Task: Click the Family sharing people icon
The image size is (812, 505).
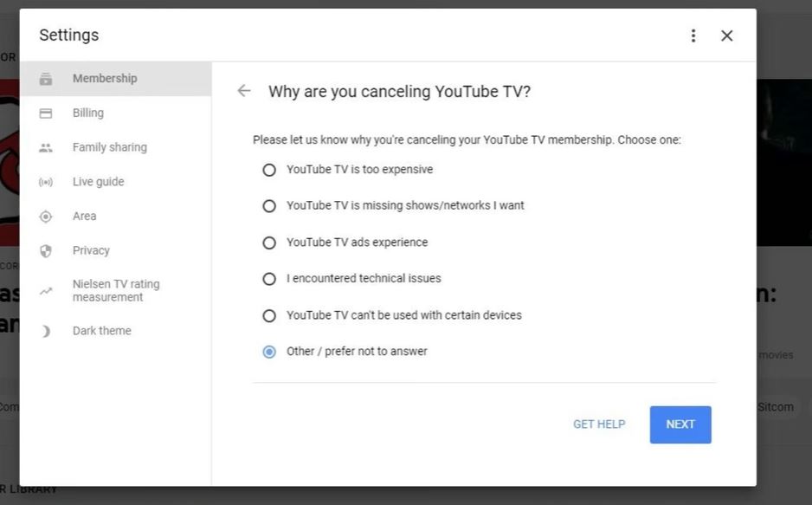Action: pyautogui.click(x=46, y=147)
